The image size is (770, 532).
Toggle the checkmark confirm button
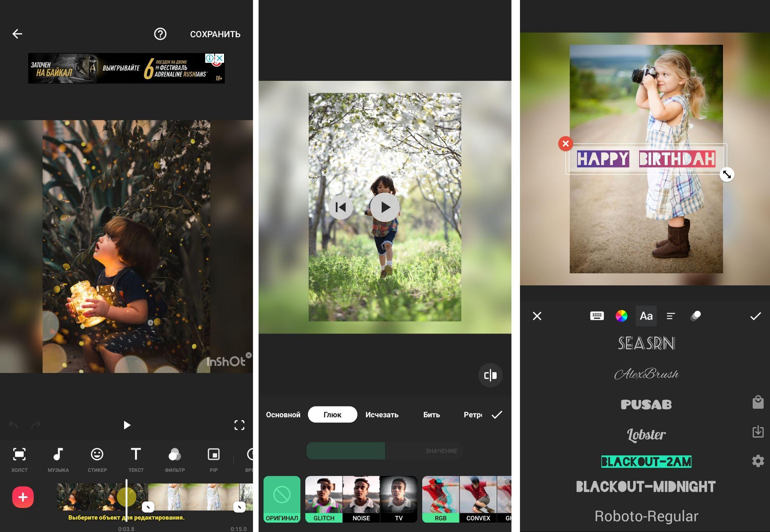(x=755, y=316)
